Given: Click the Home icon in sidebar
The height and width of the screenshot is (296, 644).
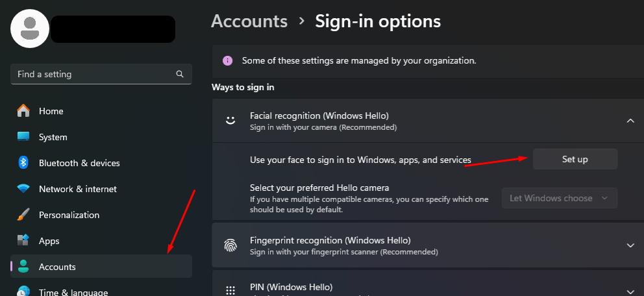Looking at the screenshot, I should coord(23,111).
